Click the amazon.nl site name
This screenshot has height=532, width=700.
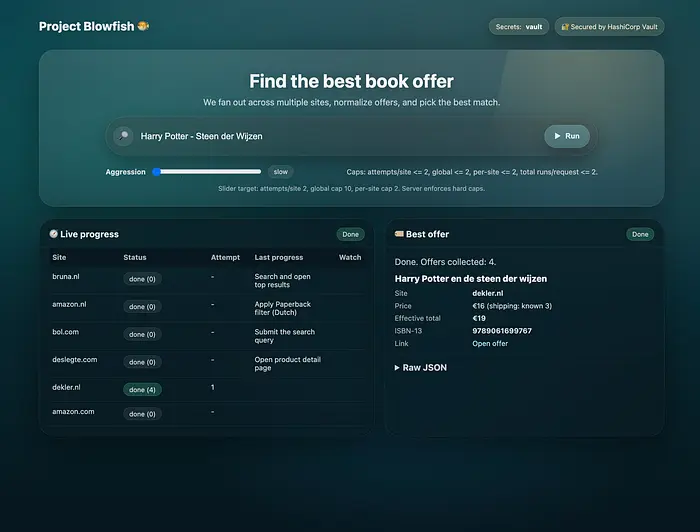[x=69, y=304]
